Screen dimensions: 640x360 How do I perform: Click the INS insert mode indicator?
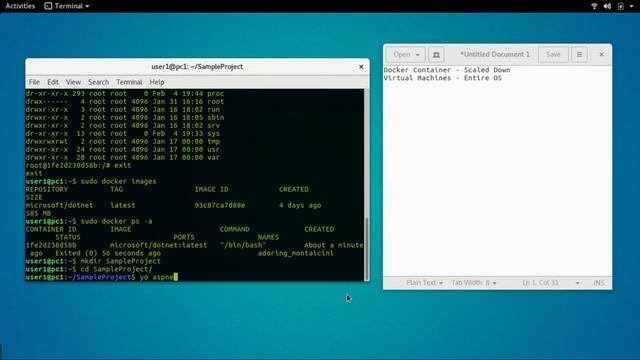[599, 282]
